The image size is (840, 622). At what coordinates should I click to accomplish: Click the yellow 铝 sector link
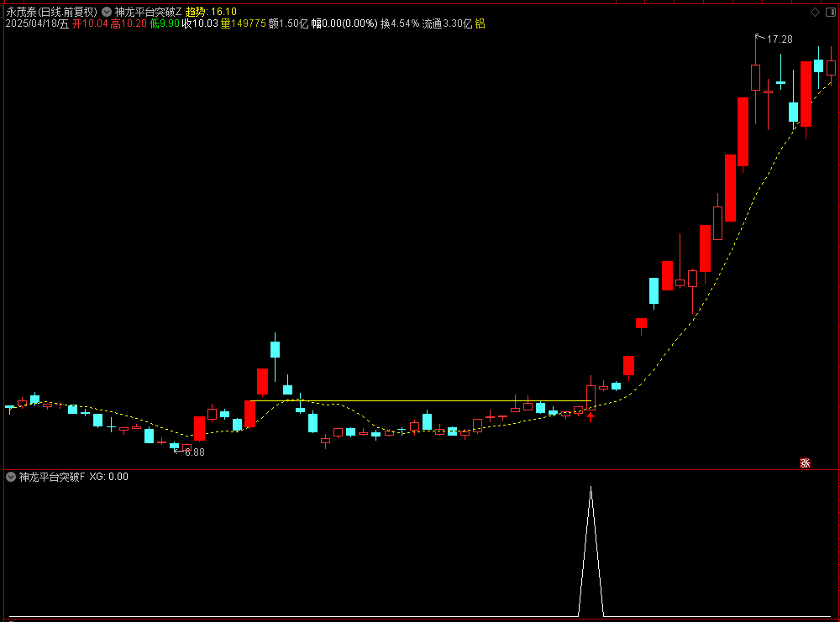click(x=480, y=24)
